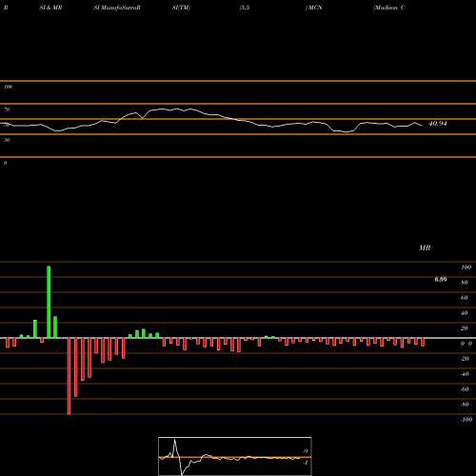Click the 100 label on the MR axis
This screenshot has height=476, width=476.
466,268
